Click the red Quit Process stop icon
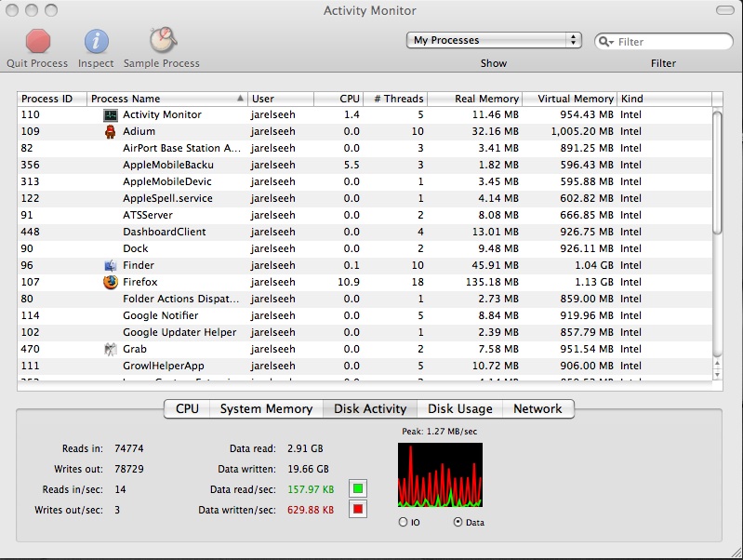743x560 pixels. (38, 41)
